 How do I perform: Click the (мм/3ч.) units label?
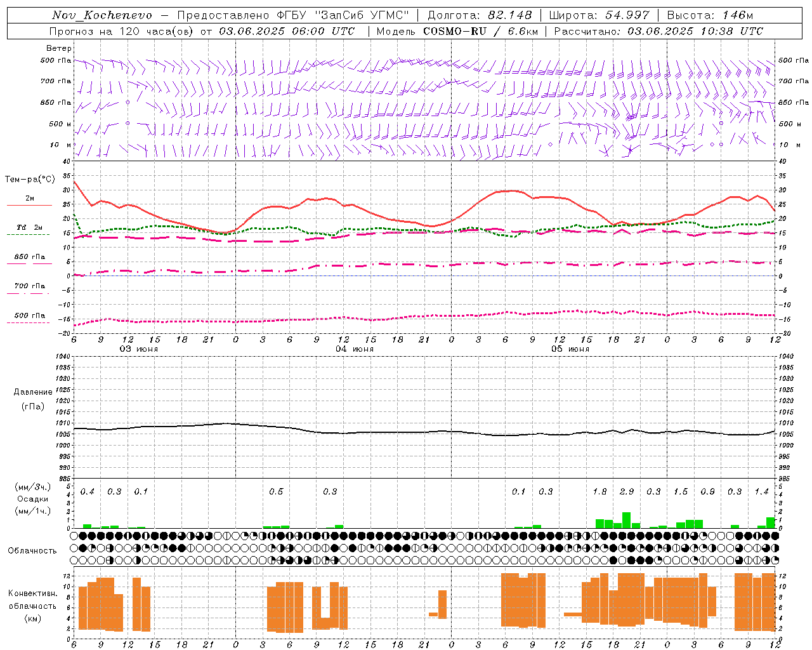click(33, 487)
